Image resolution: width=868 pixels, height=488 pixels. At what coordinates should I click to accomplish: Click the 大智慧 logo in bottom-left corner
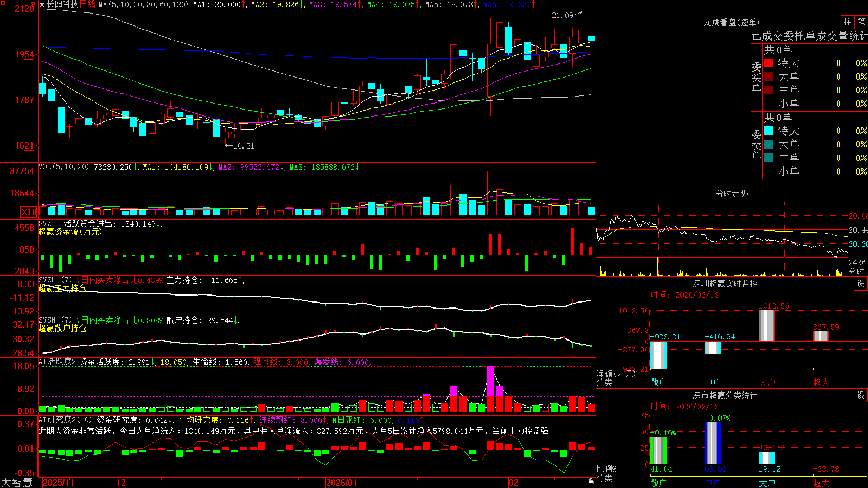coord(17,482)
